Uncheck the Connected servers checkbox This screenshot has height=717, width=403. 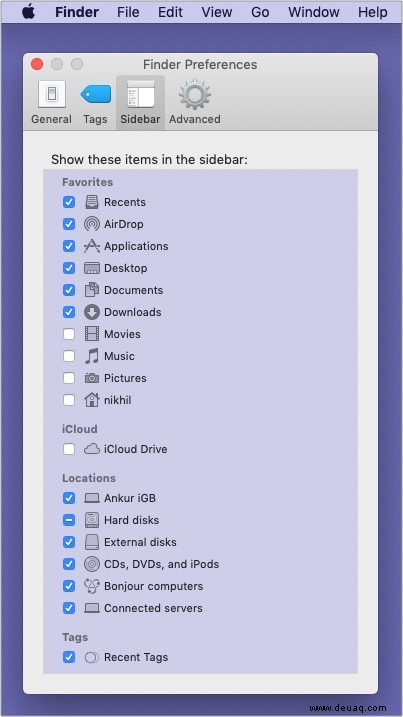[x=69, y=608]
